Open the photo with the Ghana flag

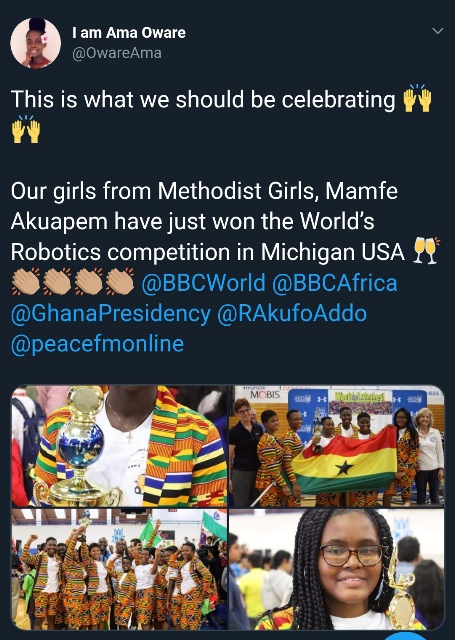[x=337, y=446]
